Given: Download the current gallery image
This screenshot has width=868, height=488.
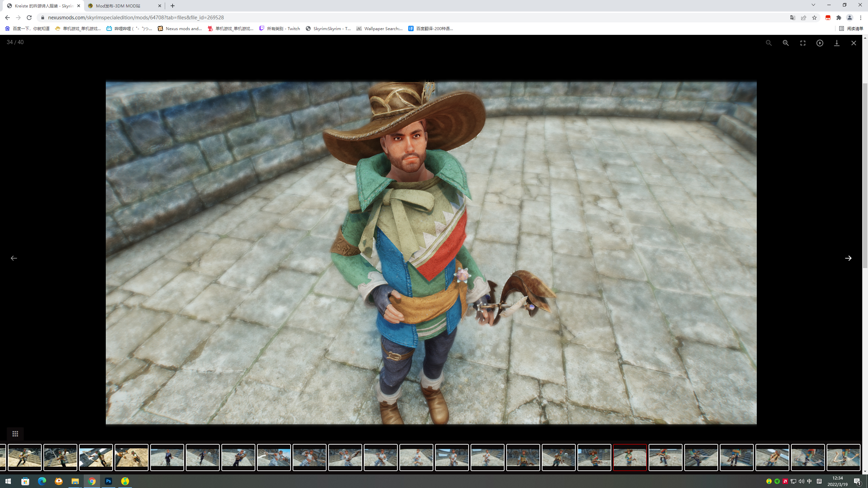Looking at the screenshot, I should 837,43.
